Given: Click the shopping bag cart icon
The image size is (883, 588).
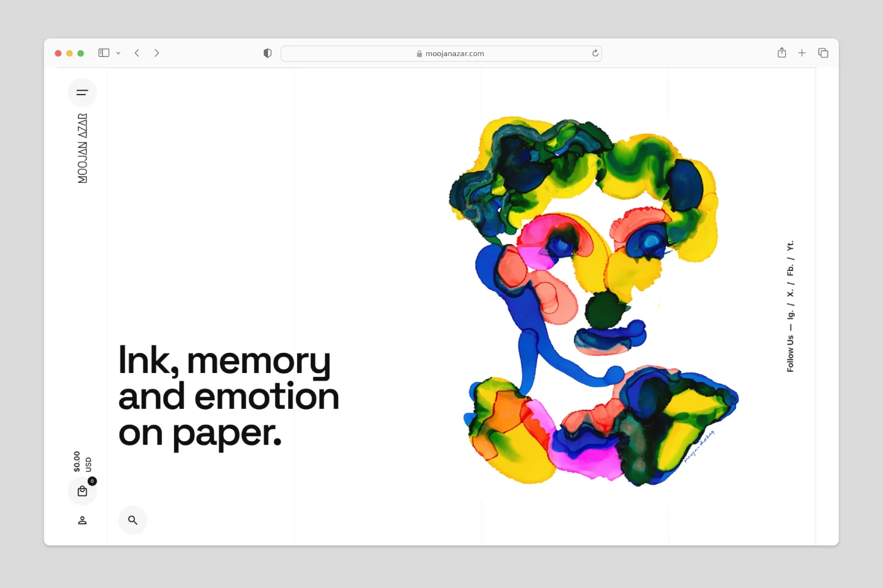Looking at the screenshot, I should [x=82, y=492].
